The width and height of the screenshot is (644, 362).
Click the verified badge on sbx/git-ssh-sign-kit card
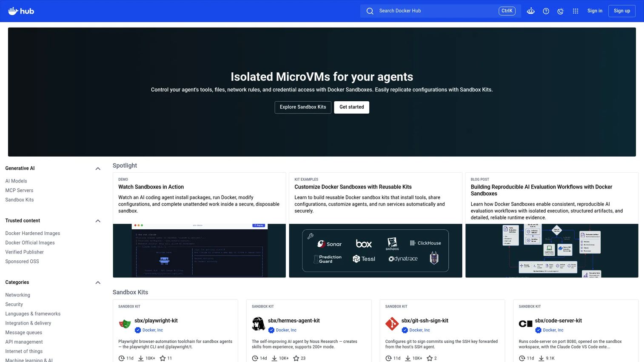405,330
